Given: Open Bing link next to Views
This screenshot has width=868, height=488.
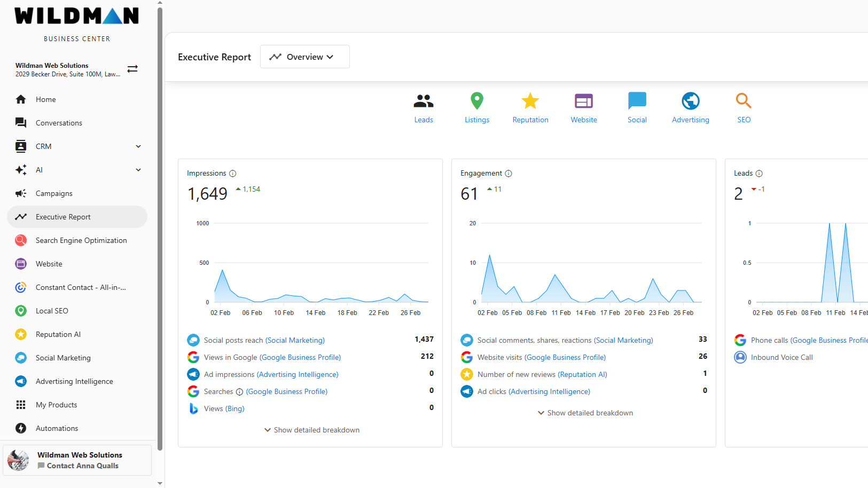Looking at the screenshot, I should pyautogui.click(x=234, y=408).
